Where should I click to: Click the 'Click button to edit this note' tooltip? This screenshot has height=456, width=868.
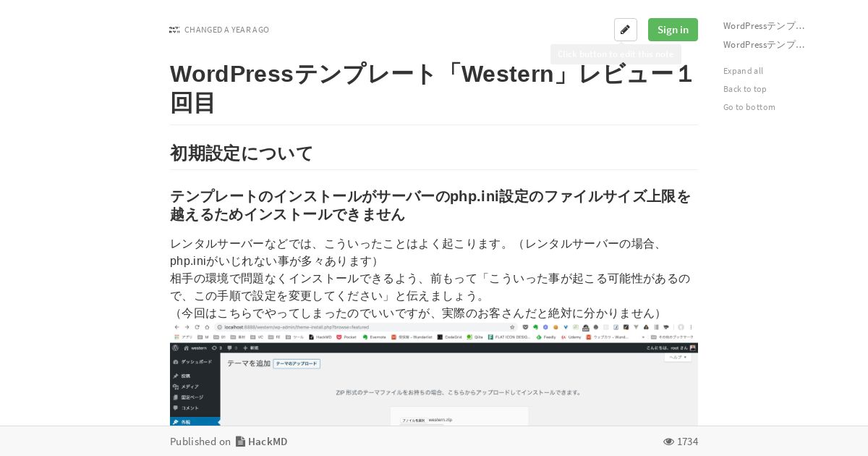(x=616, y=54)
